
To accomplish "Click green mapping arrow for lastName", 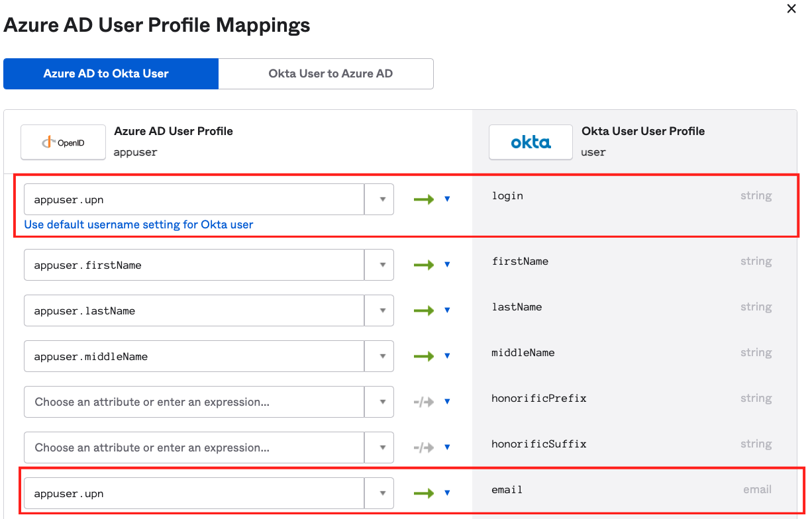I will [424, 310].
